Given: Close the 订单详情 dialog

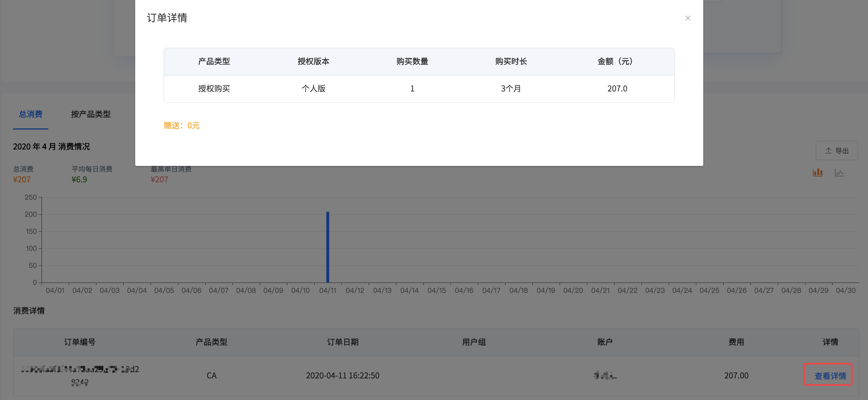Looking at the screenshot, I should 688,18.
